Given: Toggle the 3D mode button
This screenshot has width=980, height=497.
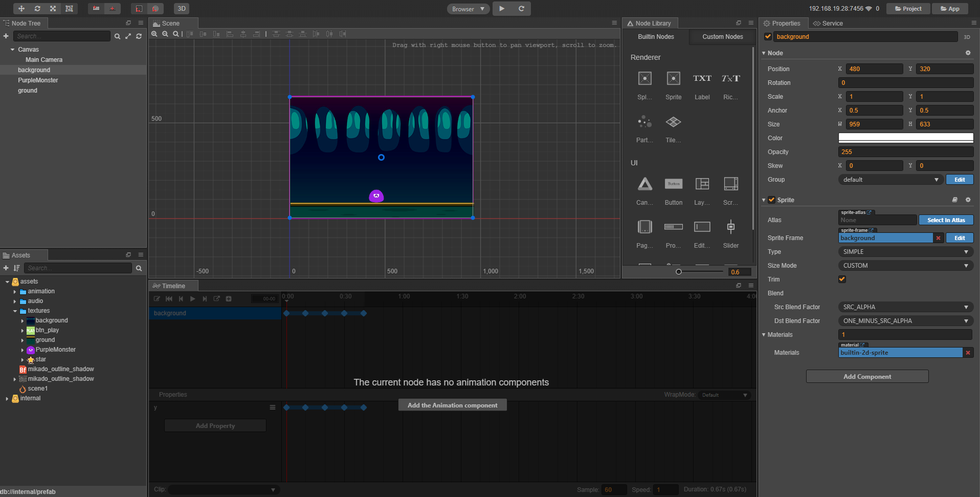Looking at the screenshot, I should 181,8.
